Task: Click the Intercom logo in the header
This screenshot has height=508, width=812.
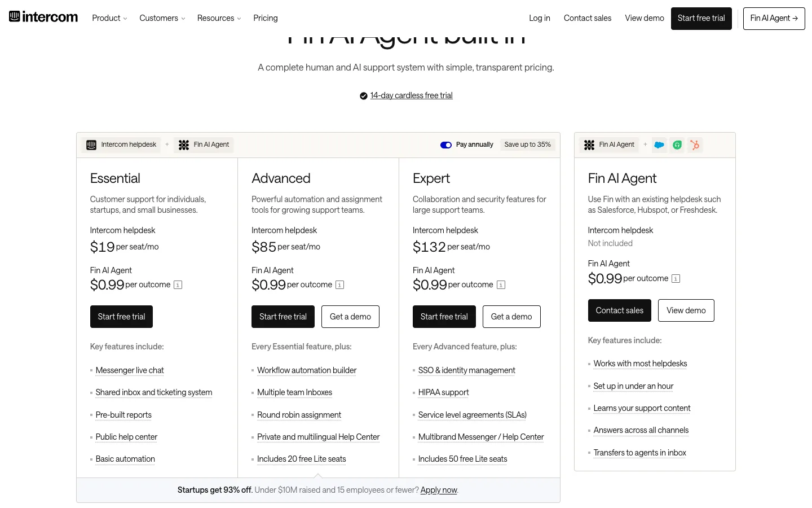Action: (43, 17)
